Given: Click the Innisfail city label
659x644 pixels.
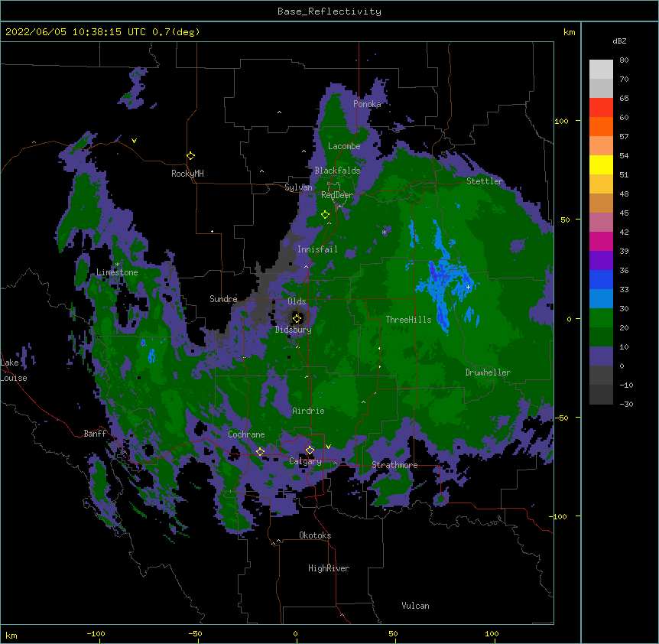Looking at the screenshot, I should pos(317,249).
